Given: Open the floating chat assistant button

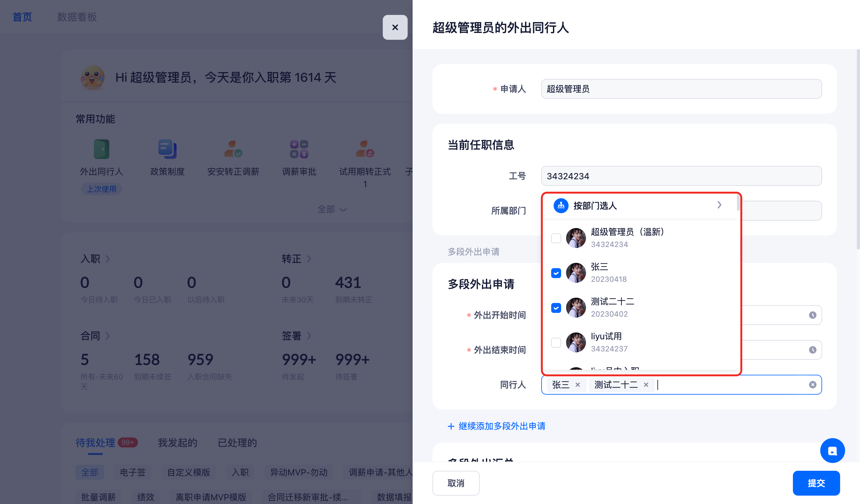Looking at the screenshot, I should (x=832, y=451).
